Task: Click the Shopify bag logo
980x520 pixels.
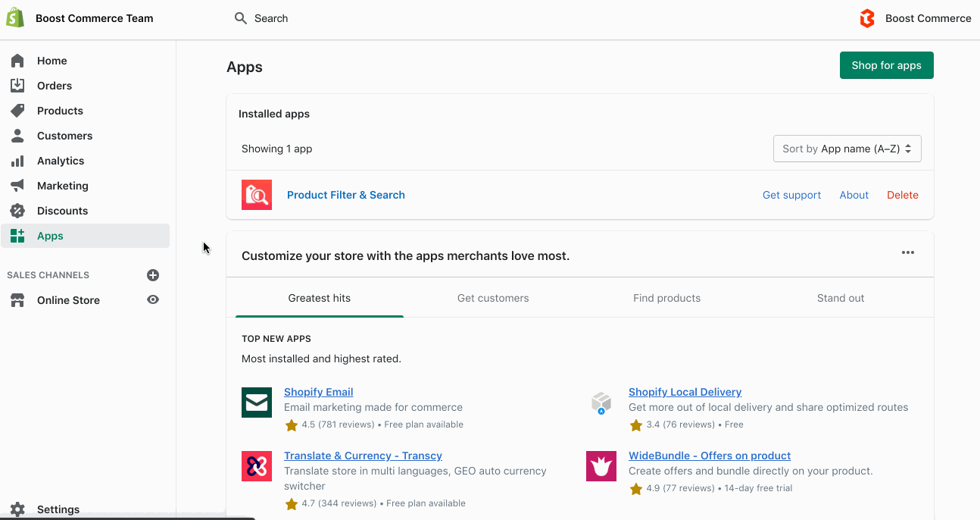Action: click(x=16, y=17)
